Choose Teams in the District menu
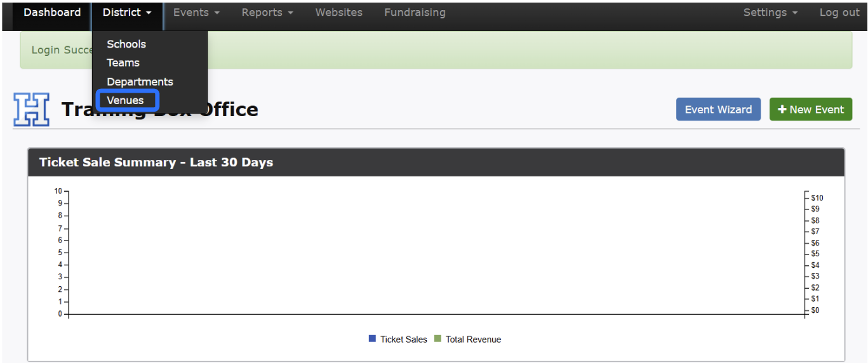The width and height of the screenshot is (868, 363). click(123, 63)
